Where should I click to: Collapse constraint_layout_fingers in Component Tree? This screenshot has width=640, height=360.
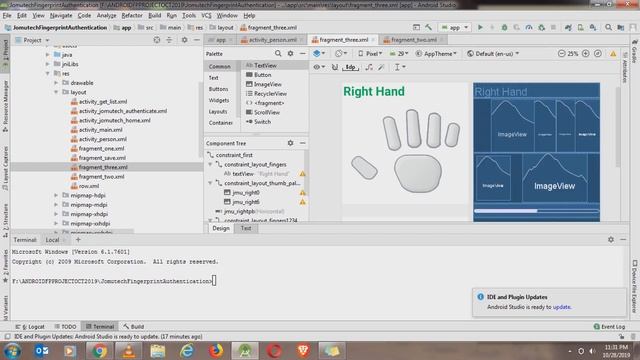coord(210,164)
